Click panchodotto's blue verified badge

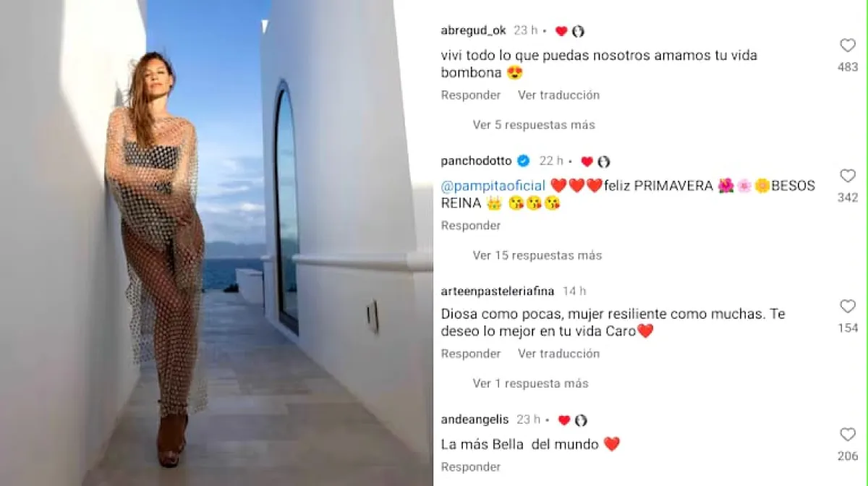pos(523,161)
